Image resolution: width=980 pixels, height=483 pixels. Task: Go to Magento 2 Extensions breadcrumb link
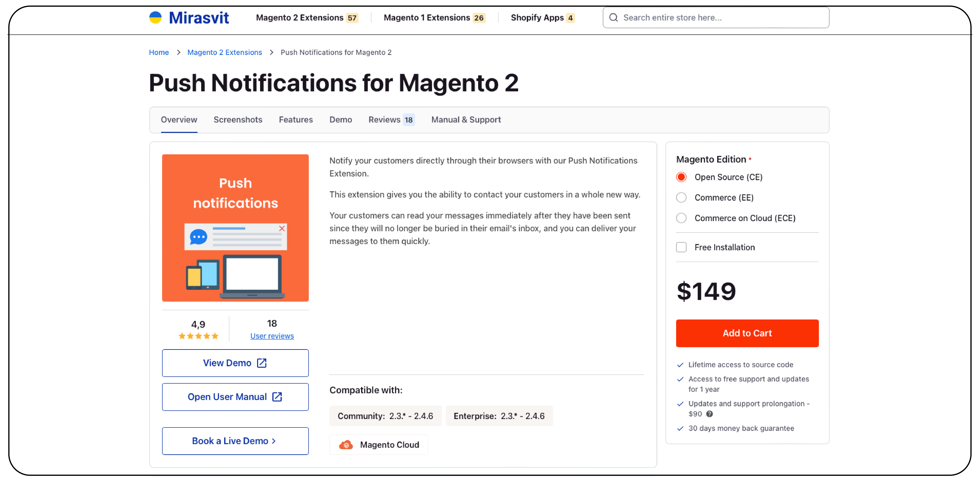224,52
